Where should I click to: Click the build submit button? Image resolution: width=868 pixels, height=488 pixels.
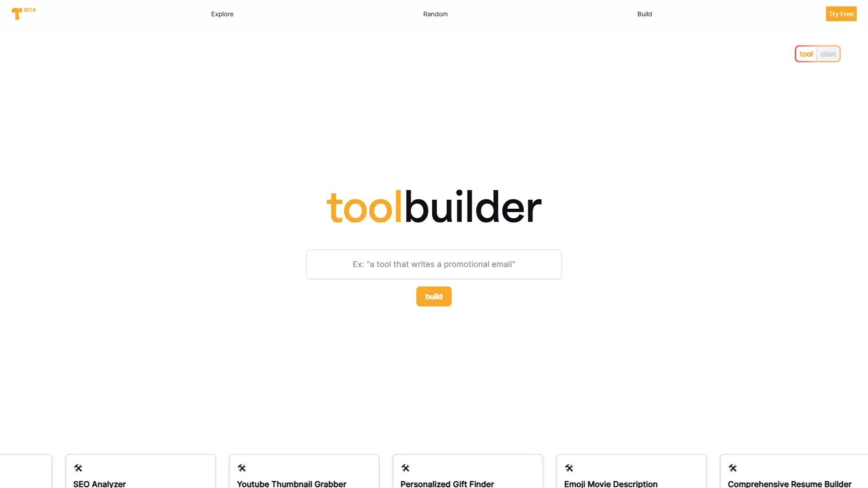pos(434,296)
